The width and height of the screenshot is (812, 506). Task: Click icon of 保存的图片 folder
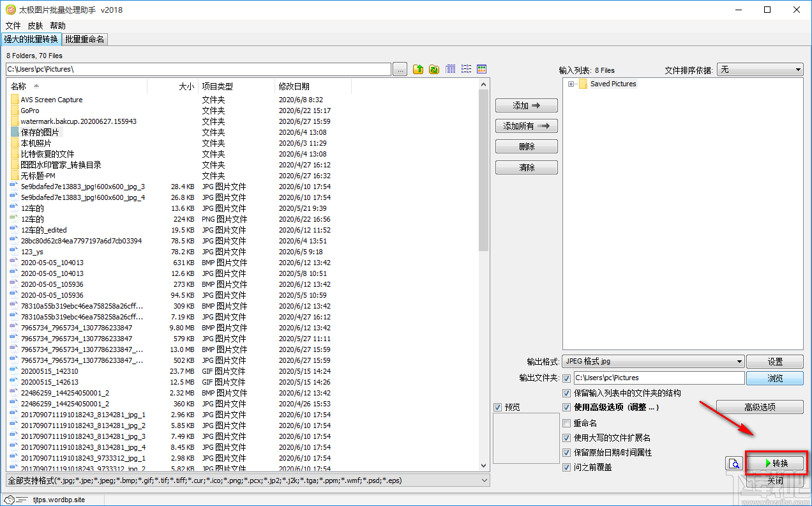tap(15, 132)
